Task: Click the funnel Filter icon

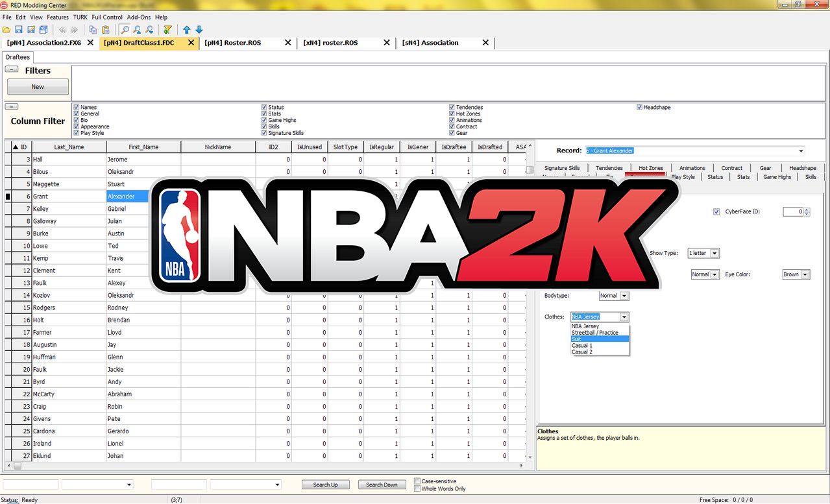Action: click(167, 30)
